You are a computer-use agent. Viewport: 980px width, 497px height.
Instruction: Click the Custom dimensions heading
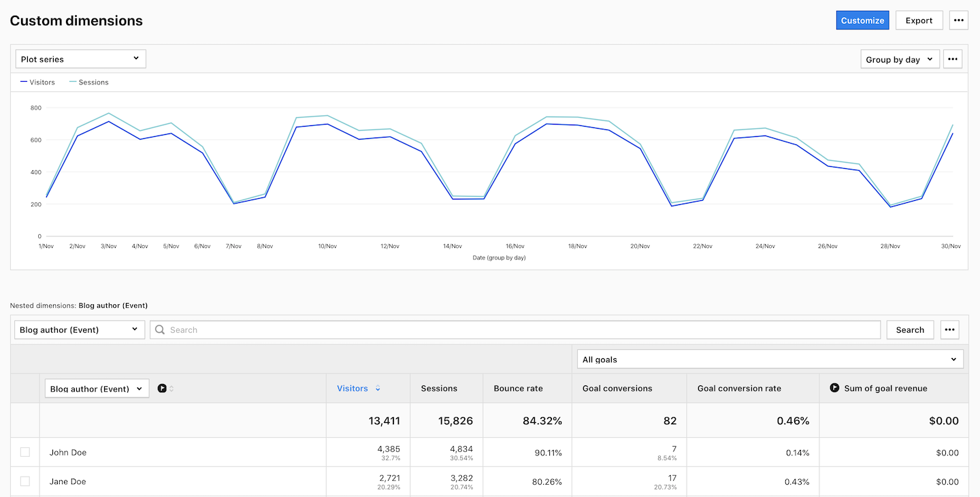[x=76, y=20]
